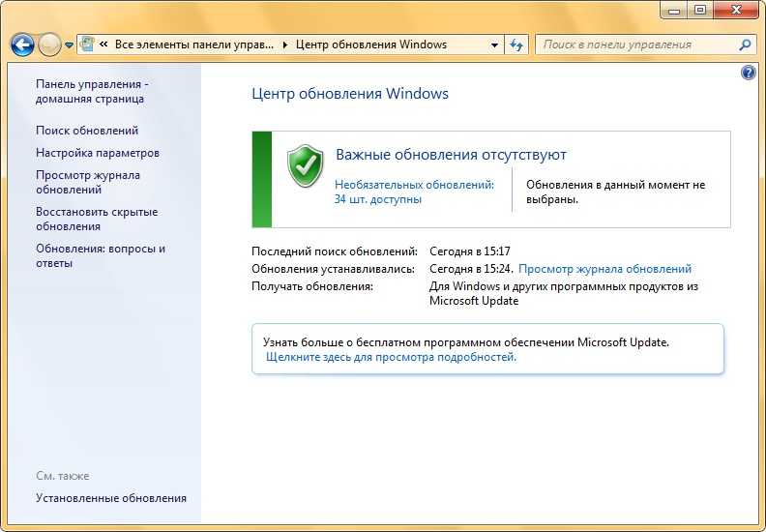Close the Windows Update window

[736, 10]
